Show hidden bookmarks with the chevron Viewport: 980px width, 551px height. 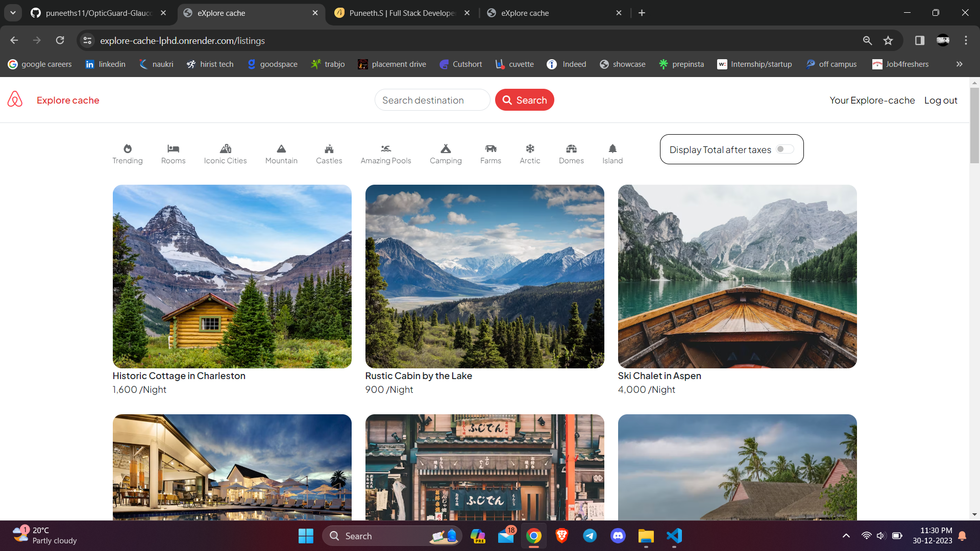(x=960, y=64)
